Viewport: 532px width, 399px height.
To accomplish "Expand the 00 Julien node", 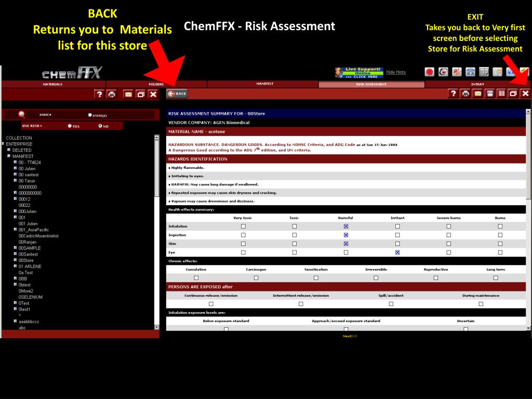I will click(15, 168).
